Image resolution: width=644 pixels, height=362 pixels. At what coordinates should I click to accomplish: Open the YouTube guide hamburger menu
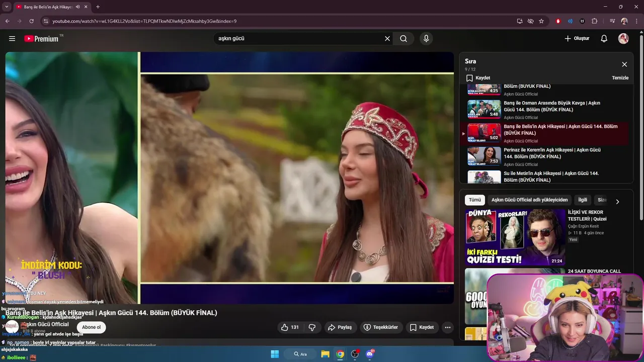point(12,38)
